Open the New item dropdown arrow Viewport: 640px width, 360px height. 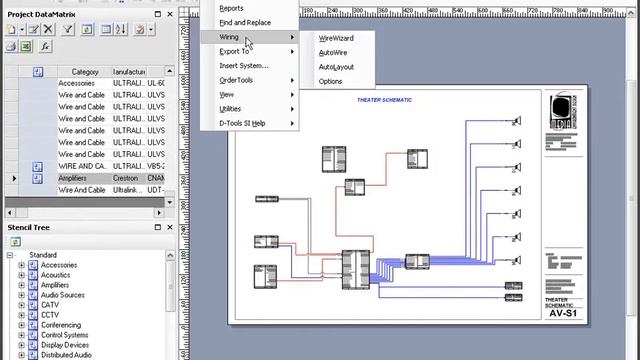pos(22,29)
